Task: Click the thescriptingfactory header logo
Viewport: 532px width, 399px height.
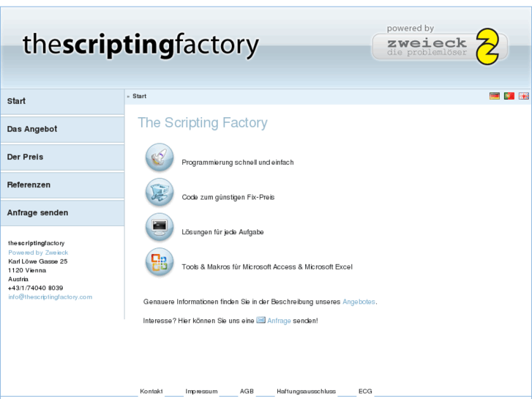Action: pyautogui.click(x=141, y=45)
